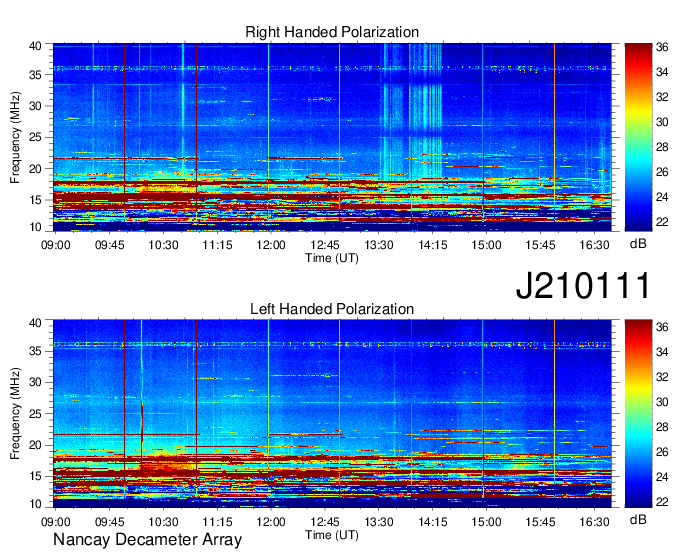Click "40" frequency tick on Right Handed plot
The height and width of the screenshot is (552, 680).
click(35, 46)
